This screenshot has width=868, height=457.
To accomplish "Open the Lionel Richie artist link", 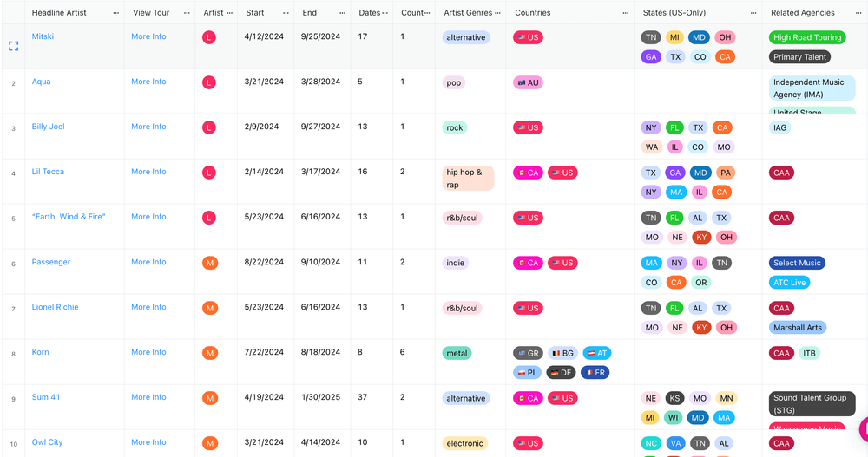I will tap(55, 307).
